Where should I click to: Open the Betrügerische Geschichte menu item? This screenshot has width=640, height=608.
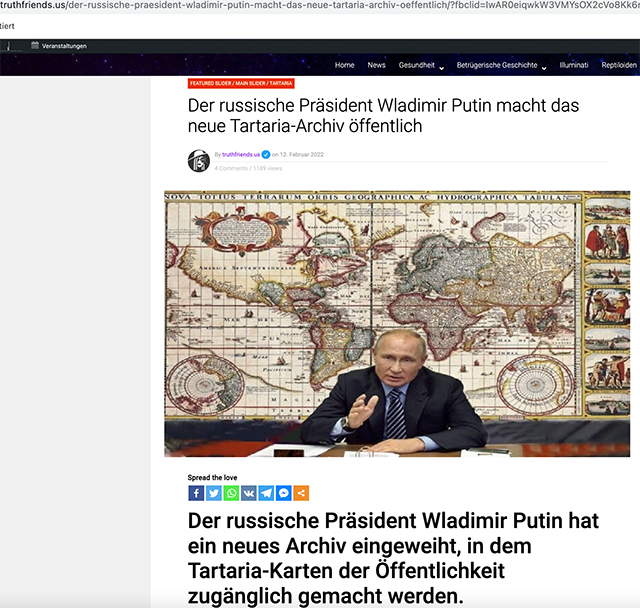[x=497, y=65]
